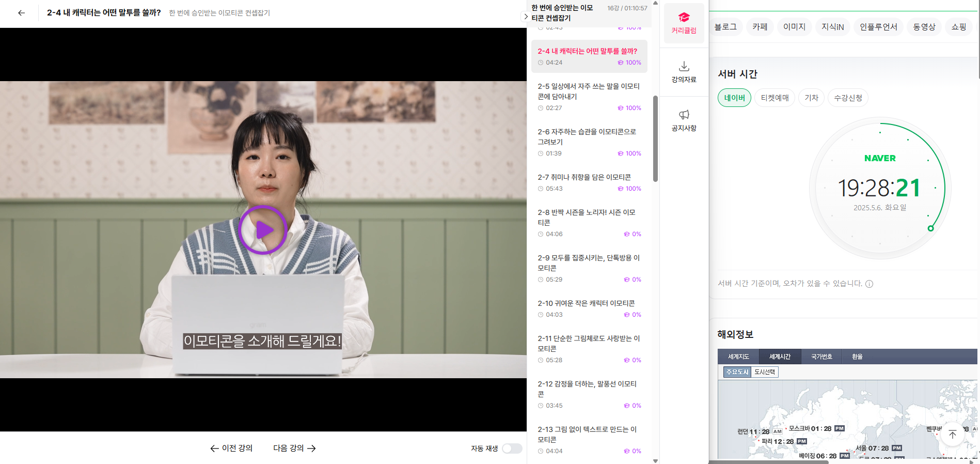Select Naver 동영상 search tab
The height and width of the screenshot is (464, 980).
924,27
